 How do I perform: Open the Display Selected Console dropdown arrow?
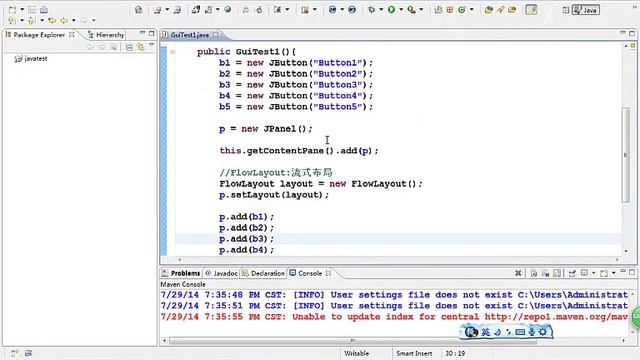click(593, 273)
